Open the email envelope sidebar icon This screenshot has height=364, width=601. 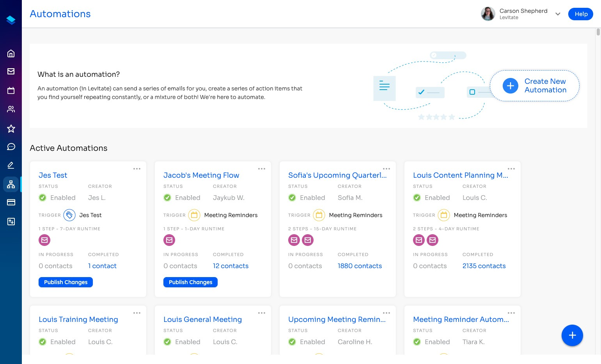pyautogui.click(x=11, y=71)
